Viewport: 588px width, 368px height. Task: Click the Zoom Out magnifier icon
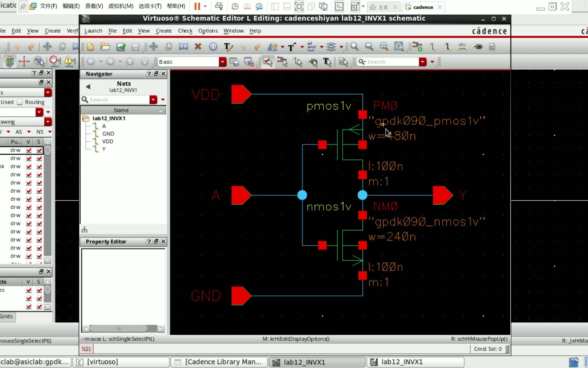click(x=369, y=46)
